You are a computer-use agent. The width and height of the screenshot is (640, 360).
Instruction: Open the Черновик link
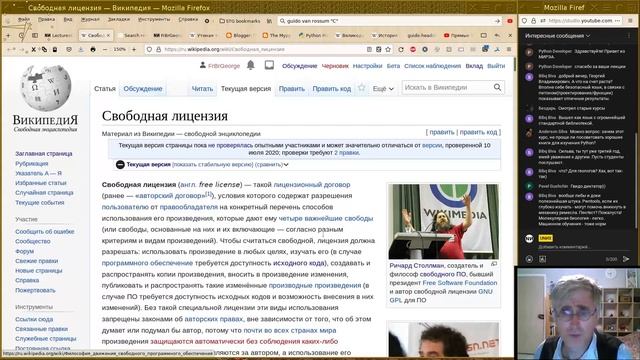click(x=335, y=66)
